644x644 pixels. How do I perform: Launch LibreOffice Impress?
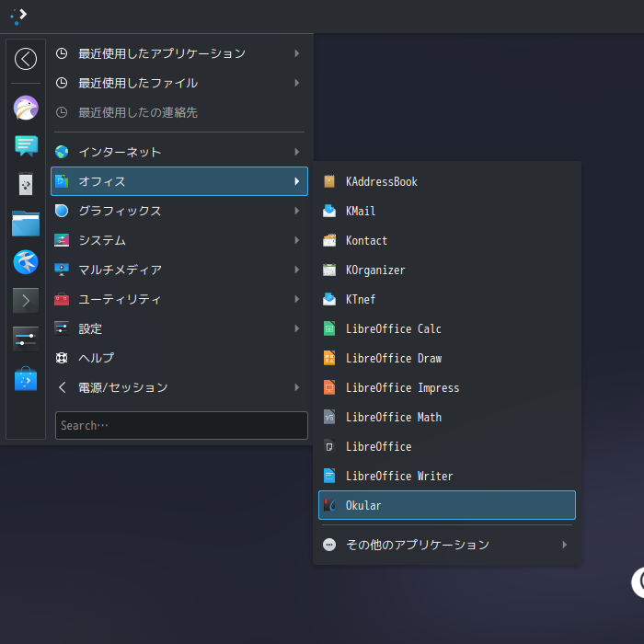point(447,387)
